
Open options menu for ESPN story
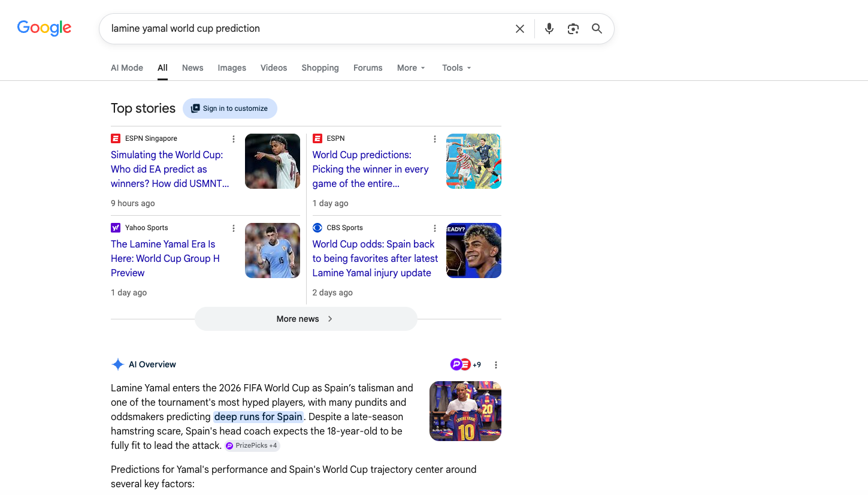[435, 139]
